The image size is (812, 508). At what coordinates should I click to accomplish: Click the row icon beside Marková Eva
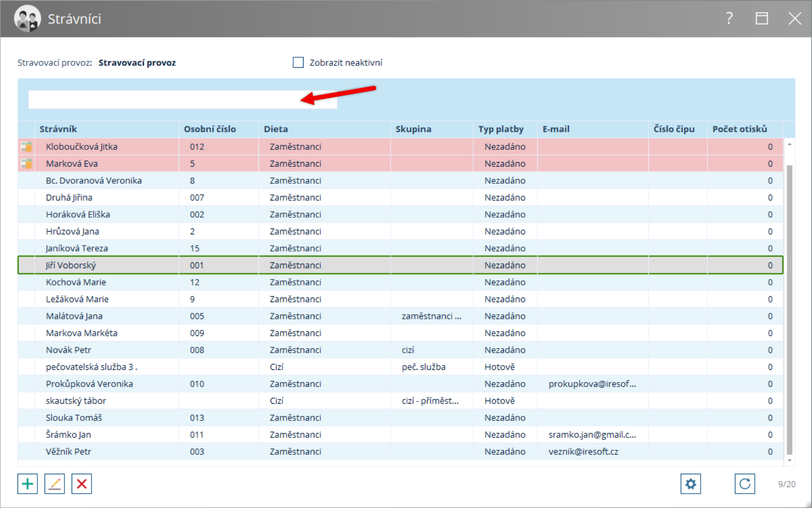tap(27, 163)
